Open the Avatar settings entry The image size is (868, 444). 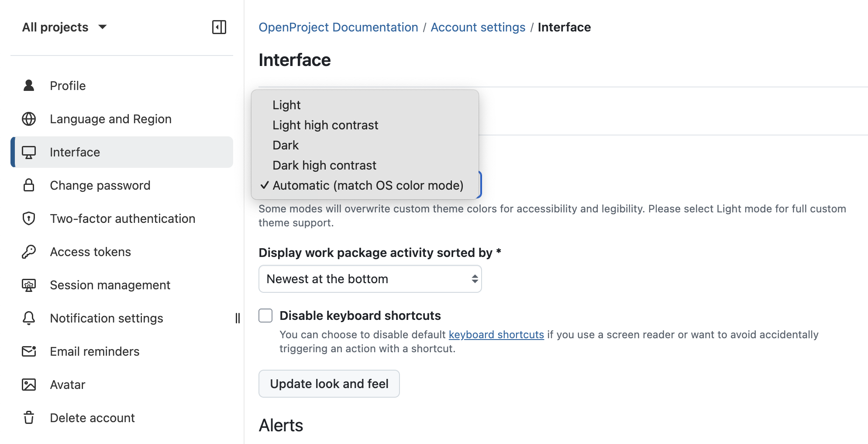coord(67,385)
